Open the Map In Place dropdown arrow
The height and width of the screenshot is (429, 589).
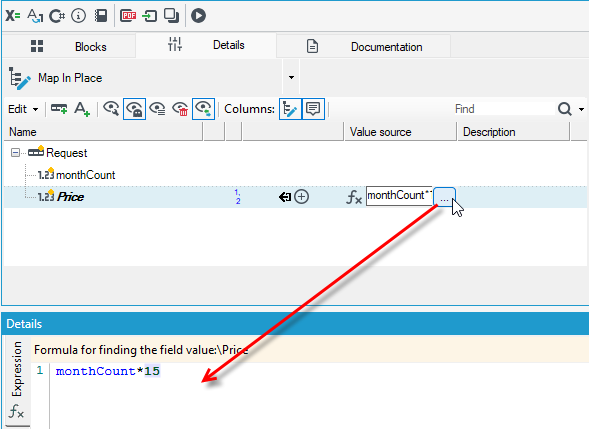[x=291, y=78]
